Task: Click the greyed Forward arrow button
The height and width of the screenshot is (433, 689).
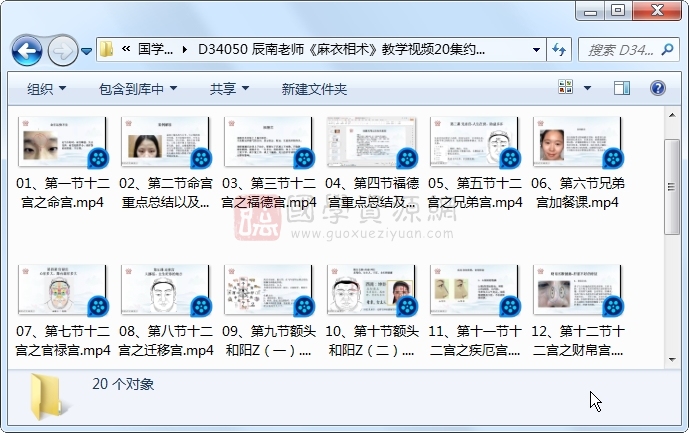Action: pos(62,51)
